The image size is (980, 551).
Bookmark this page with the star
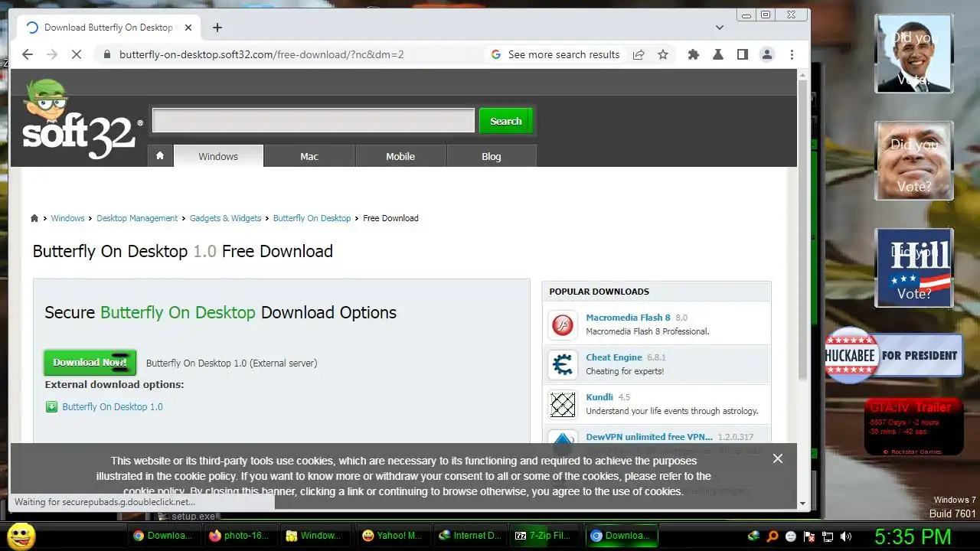click(x=663, y=54)
